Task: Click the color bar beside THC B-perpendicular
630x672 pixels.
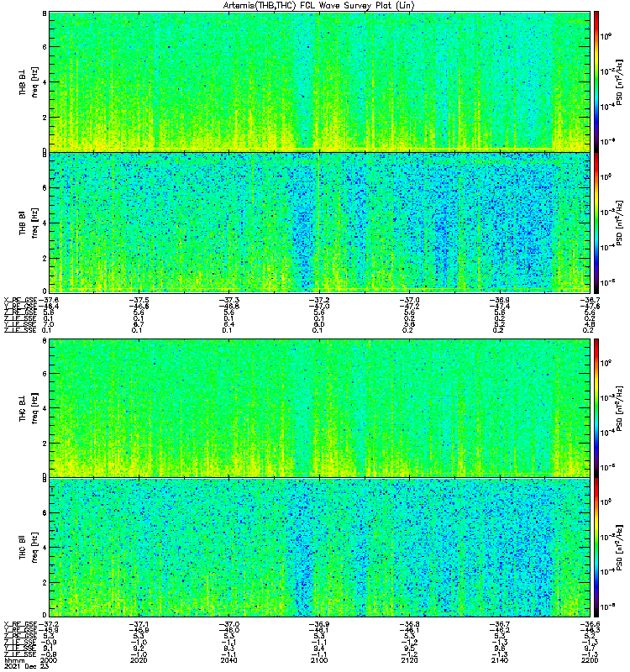Action: coord(596,407)
